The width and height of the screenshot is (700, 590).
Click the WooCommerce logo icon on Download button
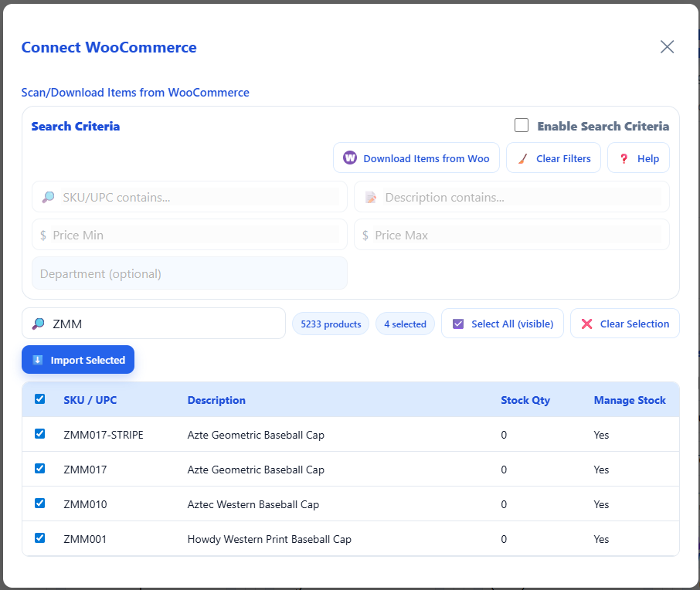pyautogui.click(x=350, y=158)
